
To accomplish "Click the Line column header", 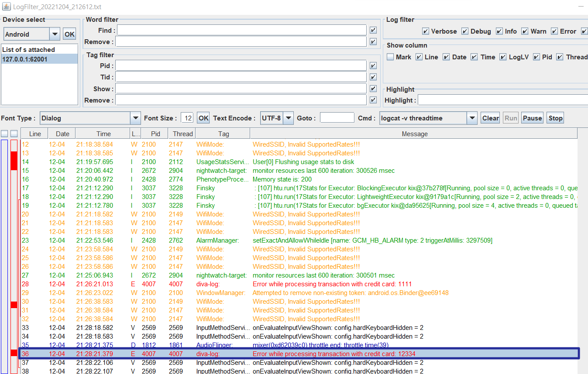I will (35, 134).
